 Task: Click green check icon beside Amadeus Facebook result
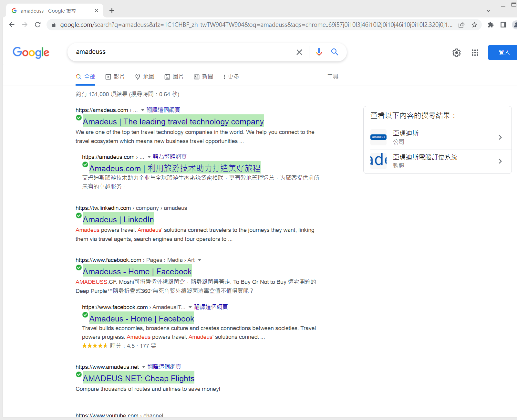pyautogui.click(x=85, y=315)
